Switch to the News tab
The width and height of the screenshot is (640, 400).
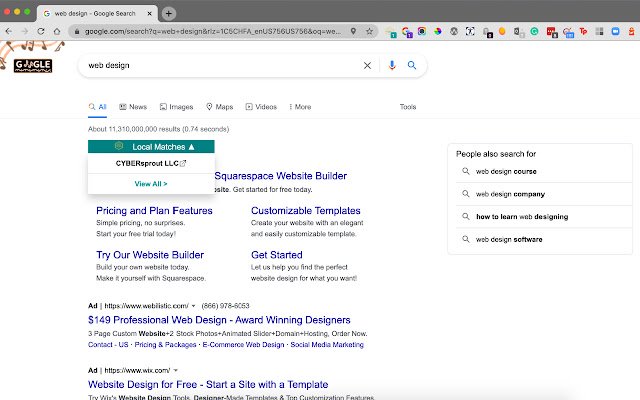pos(133,107)
